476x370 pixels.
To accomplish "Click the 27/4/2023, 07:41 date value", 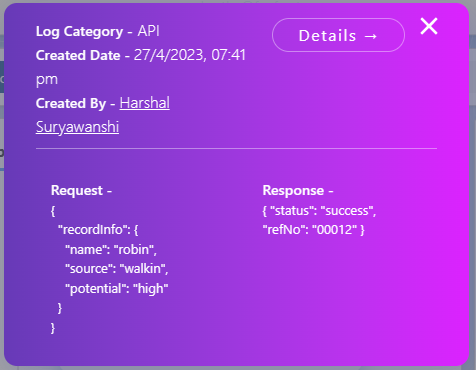I will tap(190, 55).
